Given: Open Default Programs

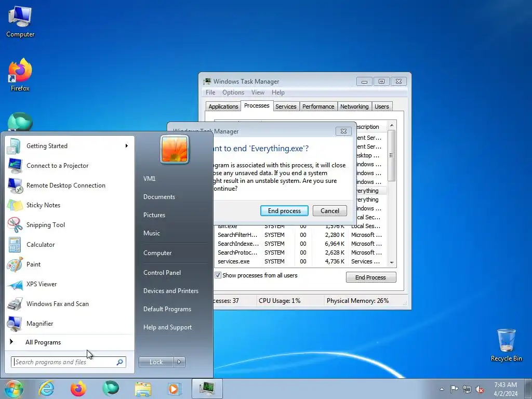Looking at the screenshot, I should (x=167, y=309).
